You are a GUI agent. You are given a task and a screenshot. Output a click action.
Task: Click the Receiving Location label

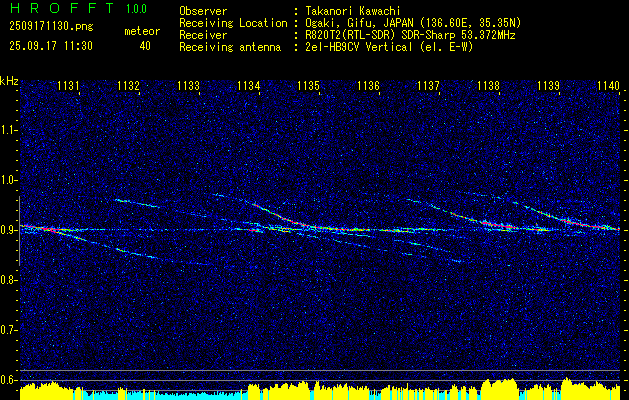coord(233,23)
